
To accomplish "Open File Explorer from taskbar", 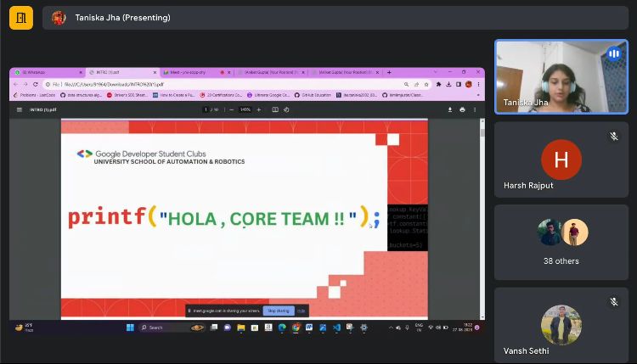I will tap(241, 328).
